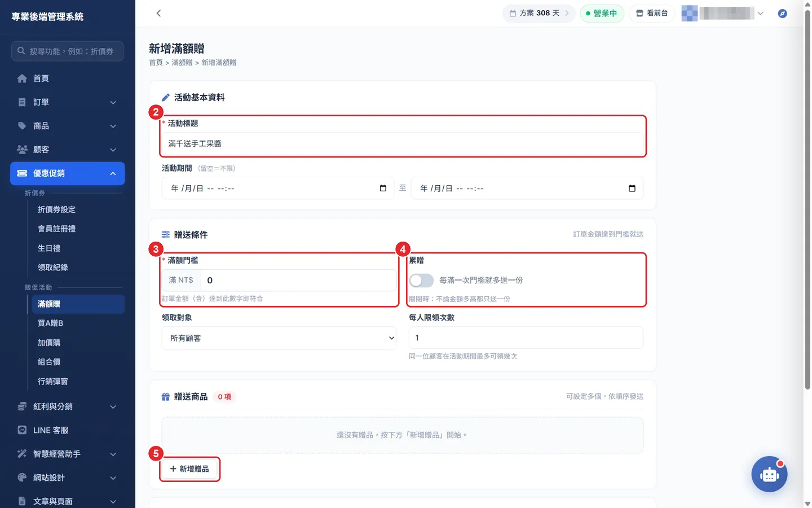Follow the 滿額贈 breadcrumb link
The width and height of the screenshot is (812, 508).
[182, 63]
